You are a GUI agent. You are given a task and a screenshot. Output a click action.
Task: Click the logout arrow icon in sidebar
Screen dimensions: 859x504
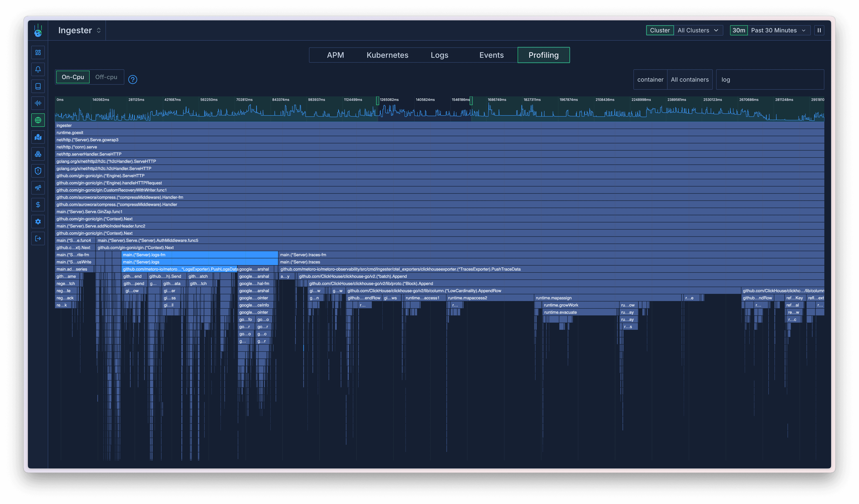(x=38, y=238)
